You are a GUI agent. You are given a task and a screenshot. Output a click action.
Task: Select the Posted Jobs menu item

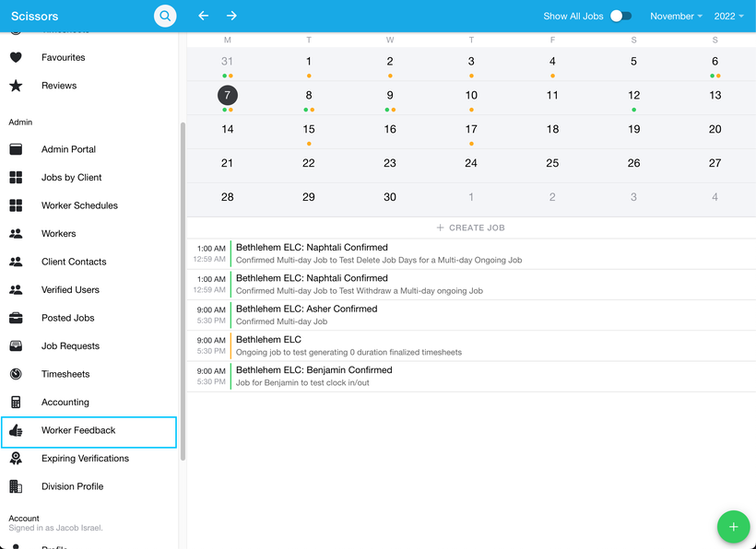(89, 318)
